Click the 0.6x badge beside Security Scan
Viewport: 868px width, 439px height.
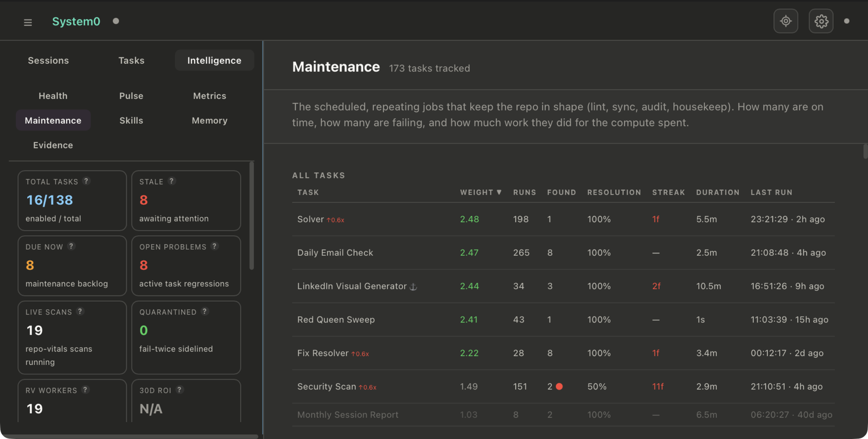tap(367, 388)
